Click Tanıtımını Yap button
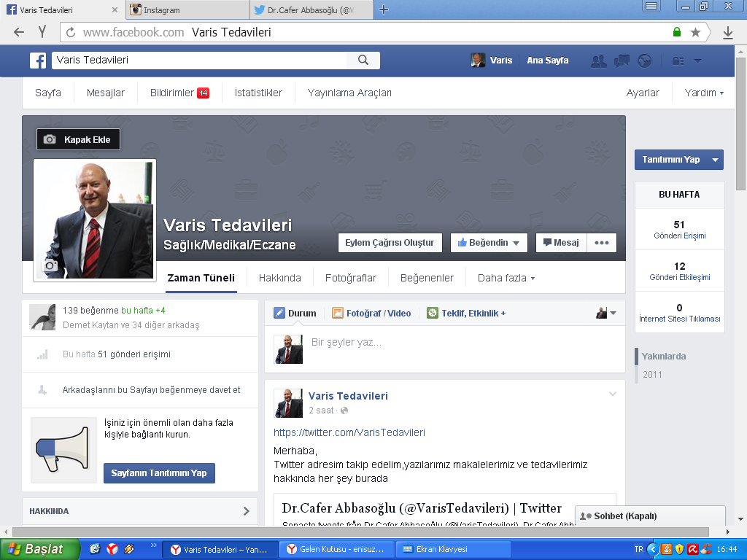This screenshot has width=747, height=560. coord(671,160)
